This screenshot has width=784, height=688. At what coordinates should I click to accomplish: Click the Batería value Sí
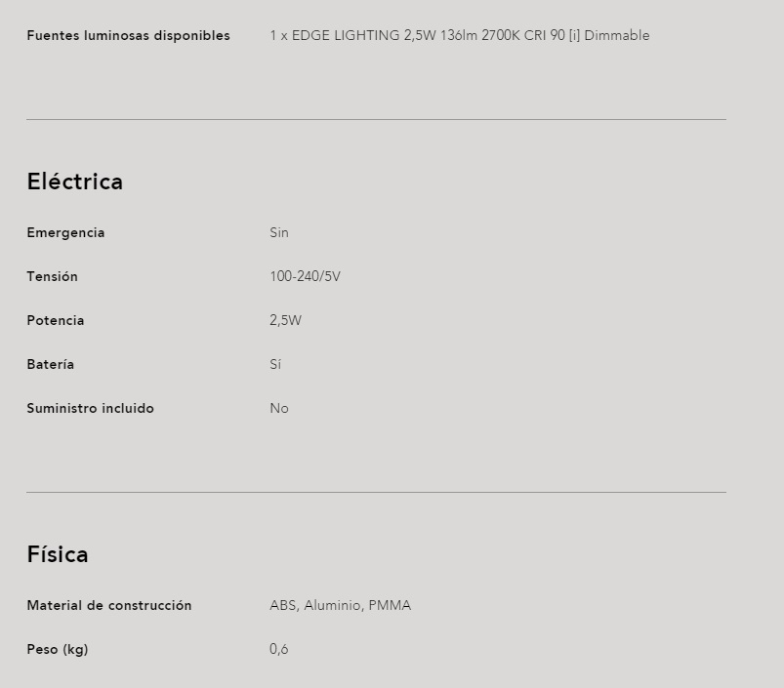[275, 364]
